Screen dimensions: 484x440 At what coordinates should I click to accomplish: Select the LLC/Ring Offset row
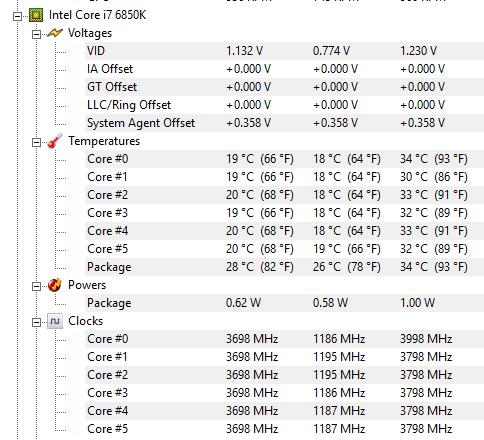coord(284,105)
